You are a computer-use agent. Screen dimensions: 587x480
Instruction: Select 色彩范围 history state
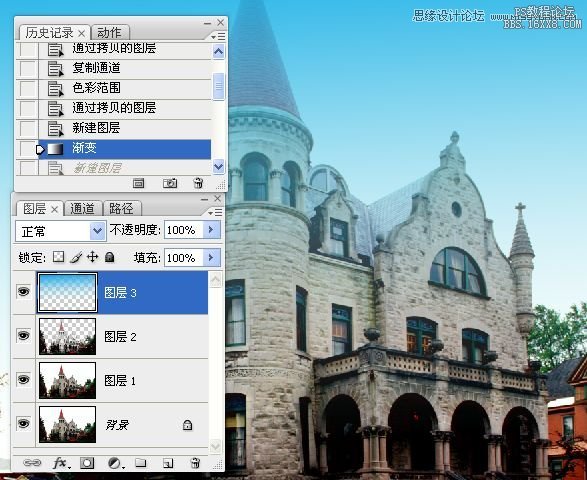click(x=125, y=89)
